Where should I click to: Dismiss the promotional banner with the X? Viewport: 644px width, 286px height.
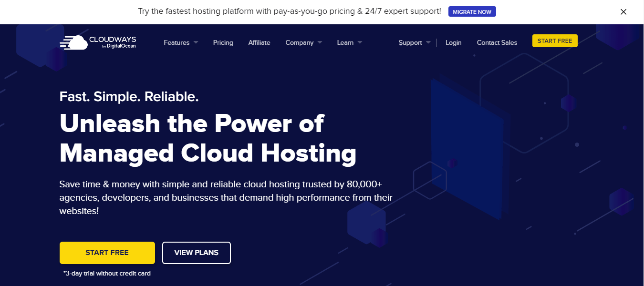coord(623,11)
